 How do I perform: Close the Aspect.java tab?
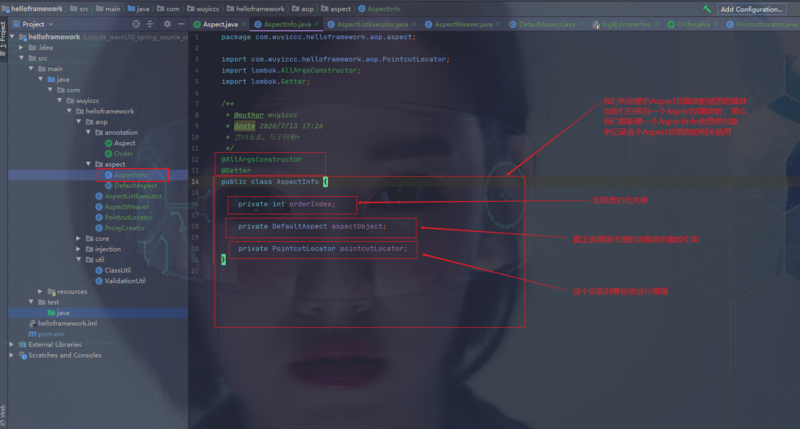tap(244, 24)
